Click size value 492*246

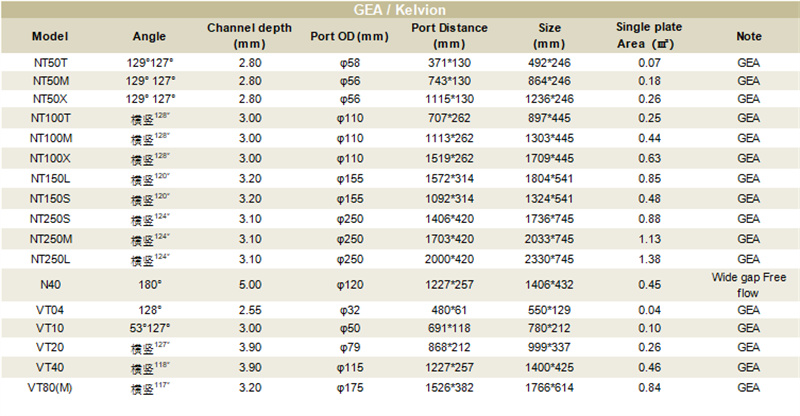(549, 63)
